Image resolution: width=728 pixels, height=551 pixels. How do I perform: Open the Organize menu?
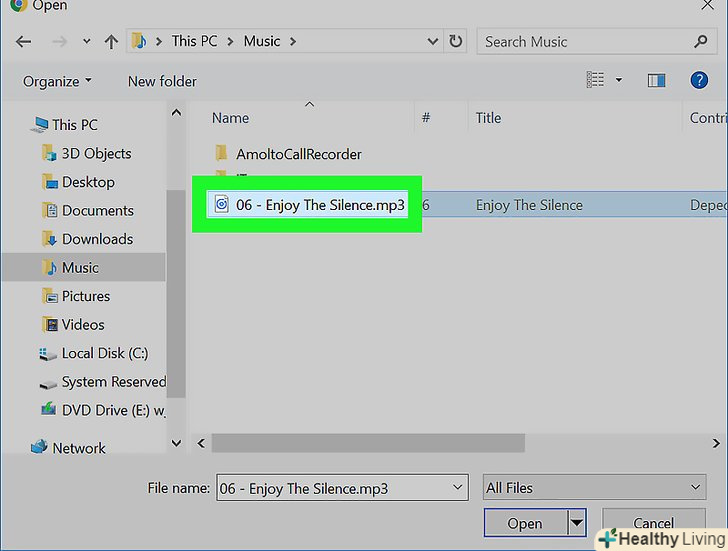point(57,82)
